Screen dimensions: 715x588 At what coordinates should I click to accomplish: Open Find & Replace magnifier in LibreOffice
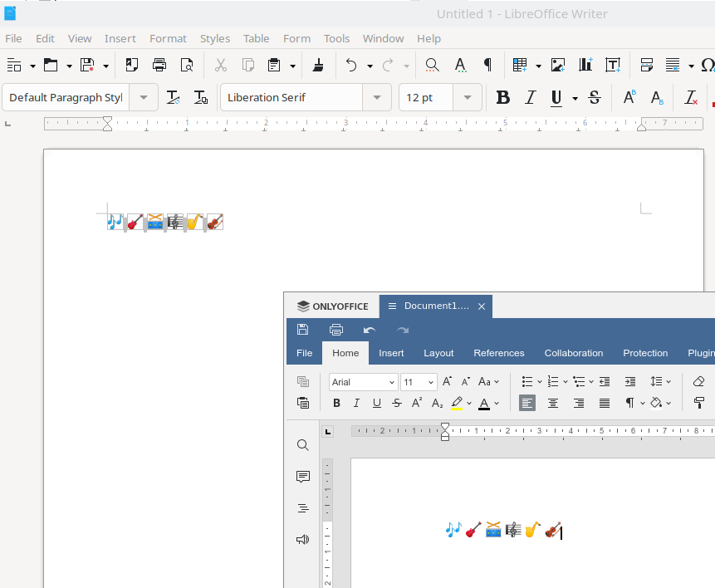pyautogui.click(x=432, y=66)
